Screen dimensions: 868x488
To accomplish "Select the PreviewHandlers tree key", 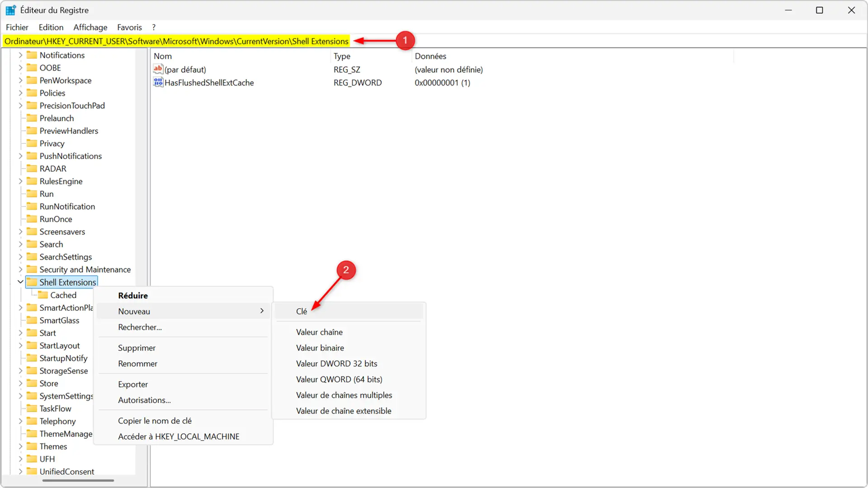I will click(69, 131).
